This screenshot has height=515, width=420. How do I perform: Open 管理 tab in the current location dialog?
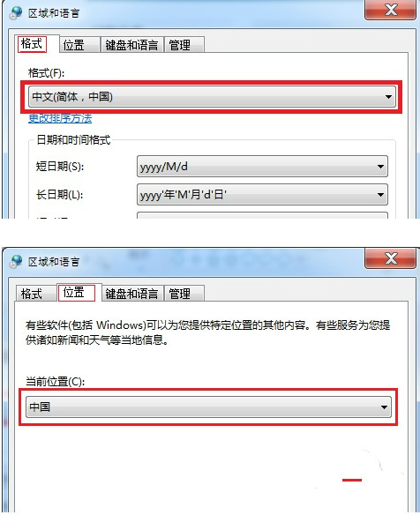point(184,294)
